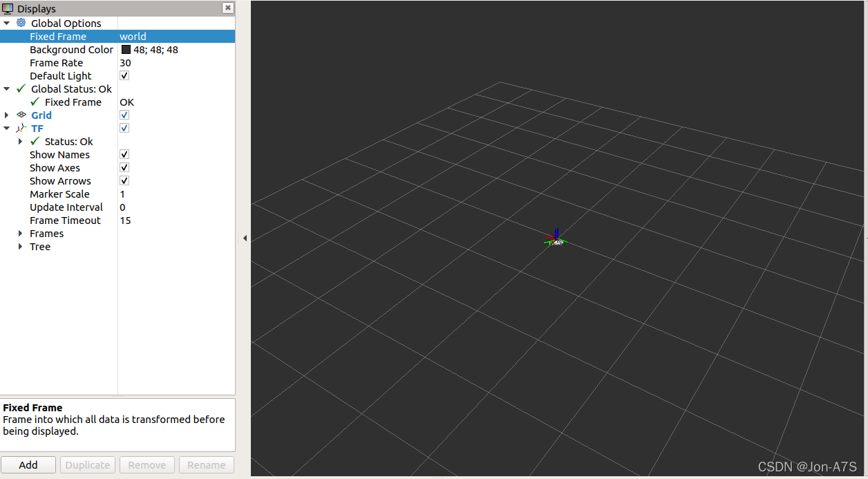Select the TF display label

coord(37,128)
